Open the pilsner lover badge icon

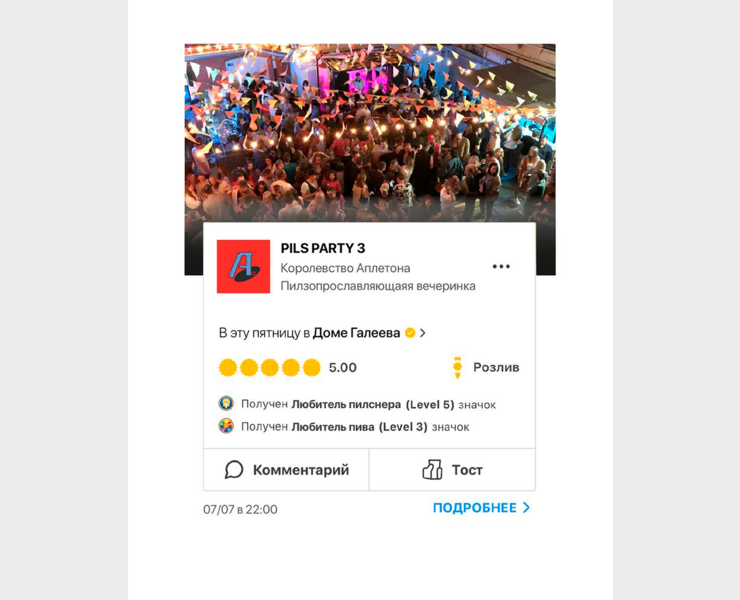point(226,404)
